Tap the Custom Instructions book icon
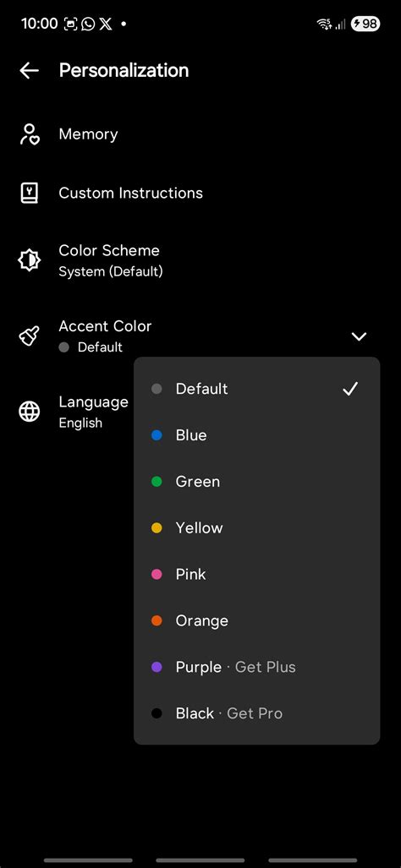The width and height of the screenshot is (401, 868). (x=30, y=194)
